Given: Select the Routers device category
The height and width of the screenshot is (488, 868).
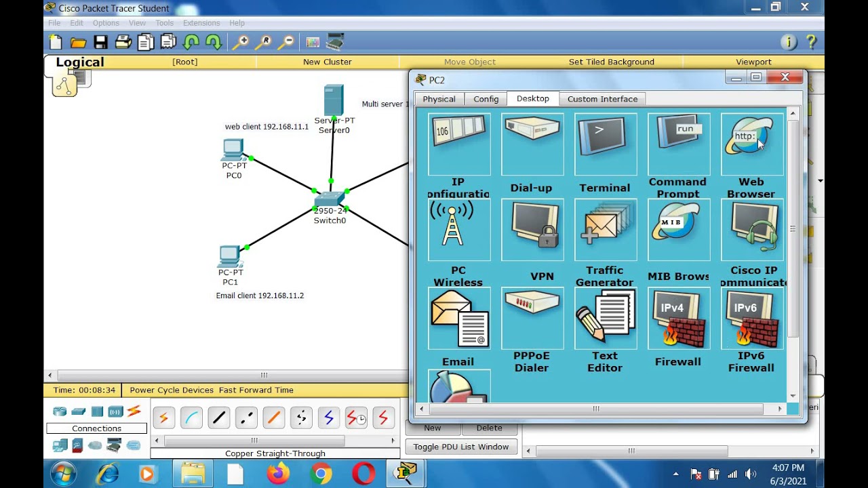Looking at the screenshot, I should point(60,411).
